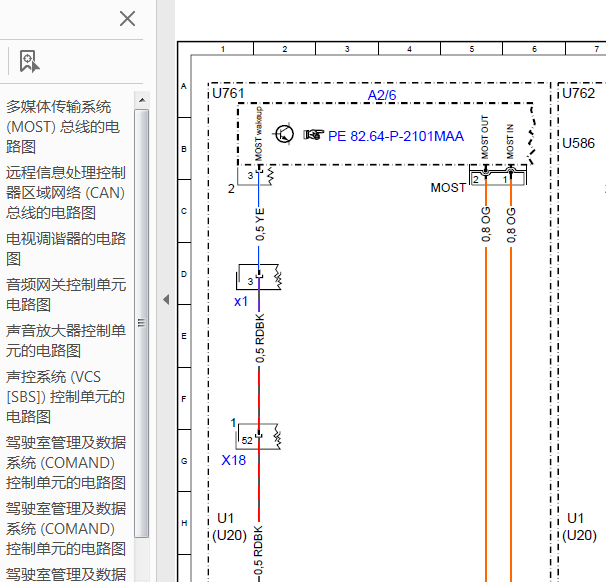
Task: Collapse the side panel with left arrow
Action: [166, 300]
